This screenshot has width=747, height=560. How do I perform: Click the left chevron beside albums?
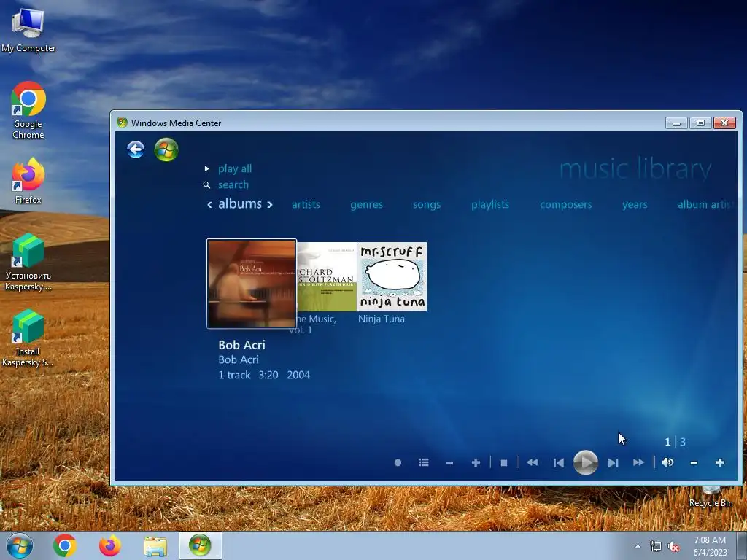(209, 205)
